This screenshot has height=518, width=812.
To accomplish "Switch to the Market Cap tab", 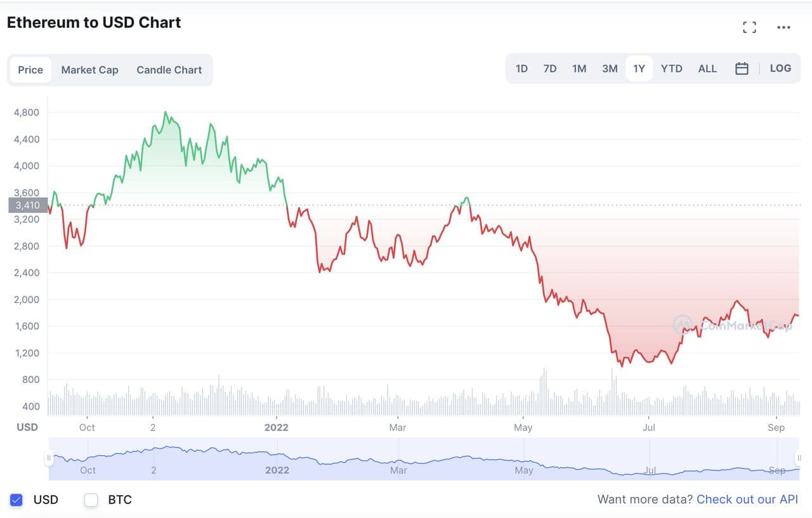I will pos(89,70).
